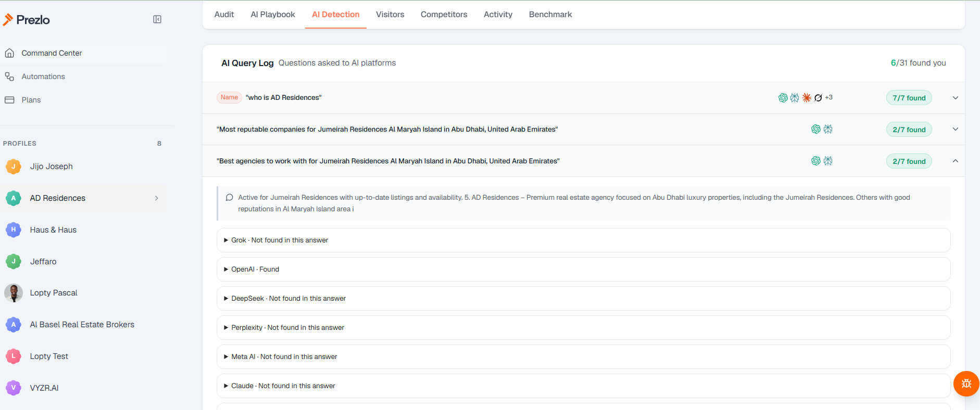This screenshot has height=410, width=980.
Task: Switch to the Competitors tab
Action: click(x=444, y=15)
